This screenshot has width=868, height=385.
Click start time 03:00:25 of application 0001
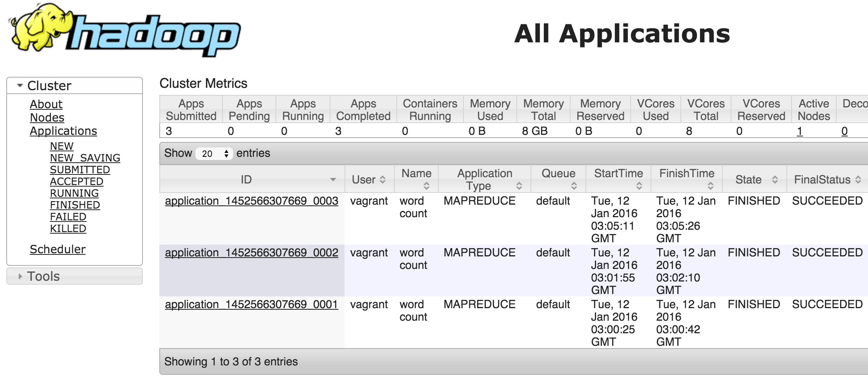tap(613, 329)
